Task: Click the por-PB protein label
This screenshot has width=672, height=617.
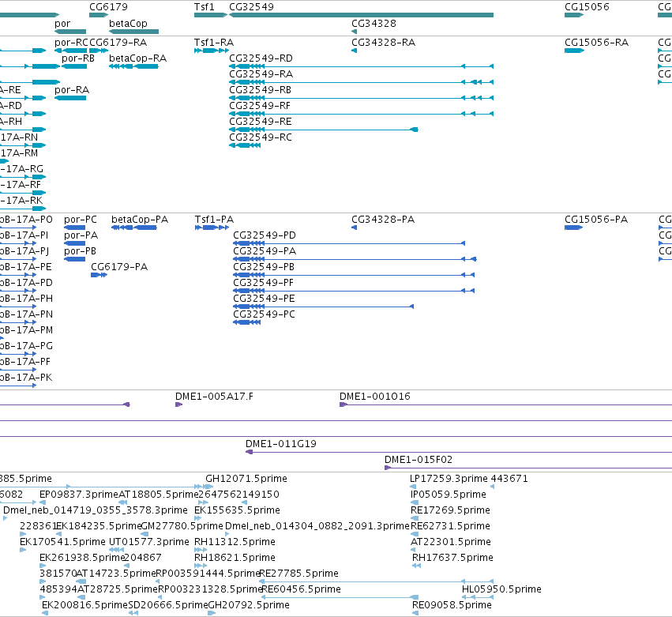Action: (80, 251)
